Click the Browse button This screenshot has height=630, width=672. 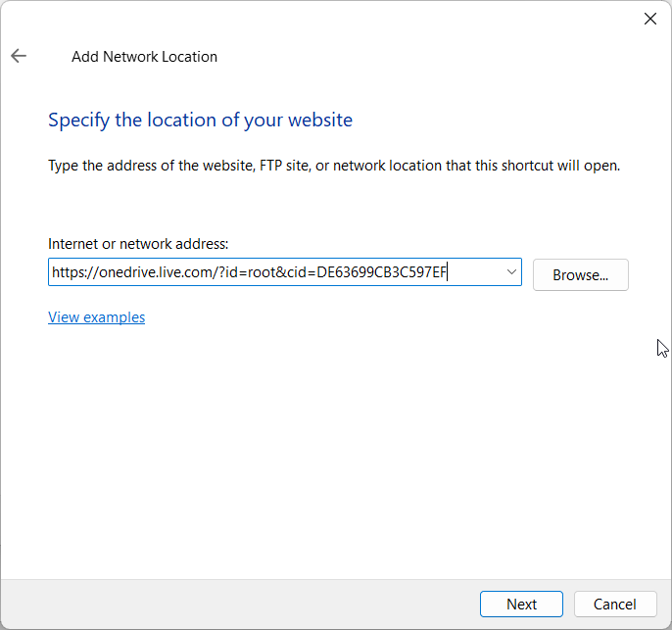pyautogui.click(x=580, y=275)
